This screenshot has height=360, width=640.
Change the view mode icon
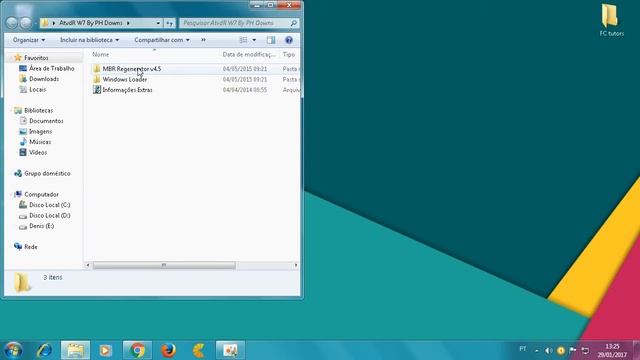[243, 40]
